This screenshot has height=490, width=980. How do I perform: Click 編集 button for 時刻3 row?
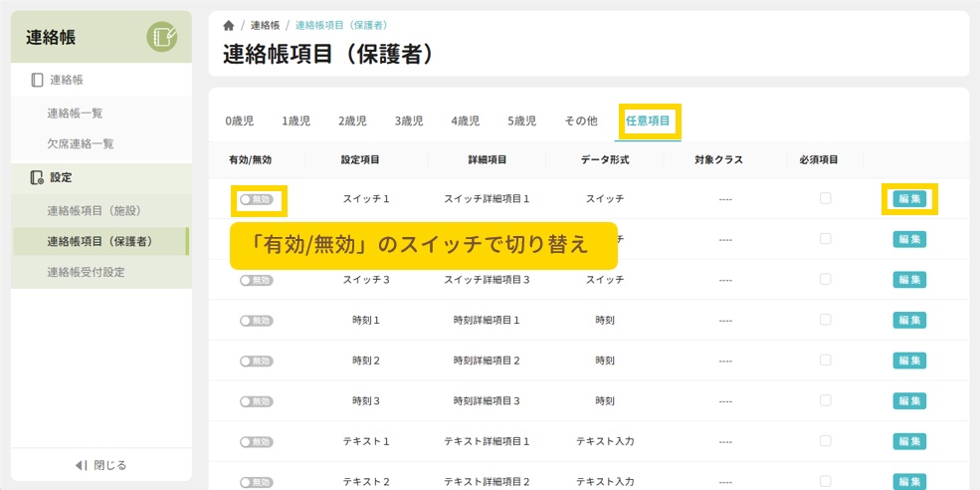[909, 401]
